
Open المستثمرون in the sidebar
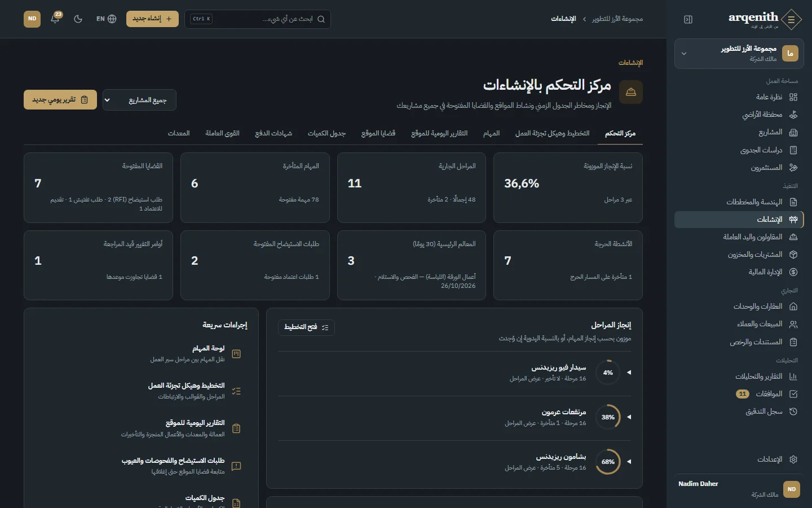tap(739, 168)
